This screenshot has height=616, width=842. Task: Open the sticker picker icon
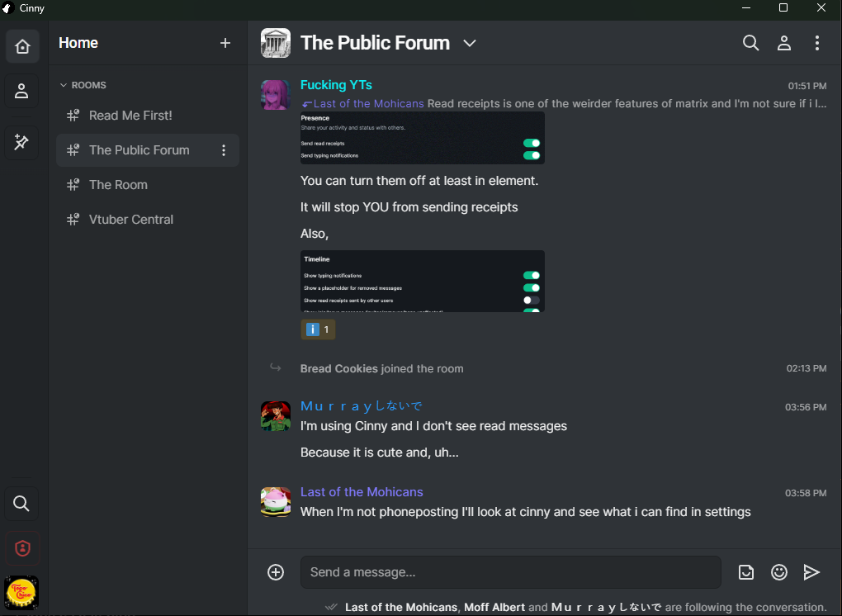tap(746, 572)
